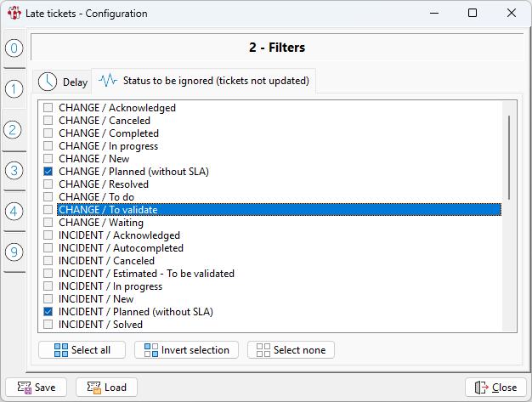Image resolution: width=532 pixels, height=402 pixels.
Task: Uncheck INCIDENT / Planned (without SLA)
Action: coord(48,312)
